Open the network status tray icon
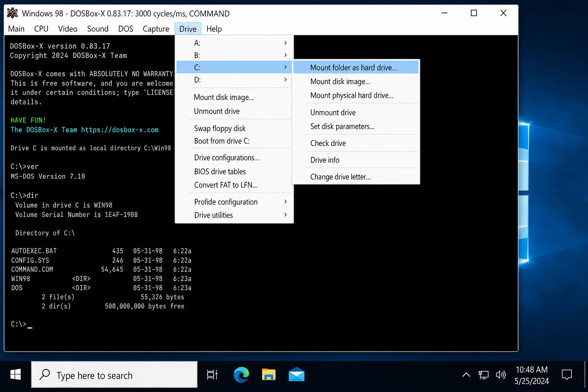 click(x=483, y=375)
